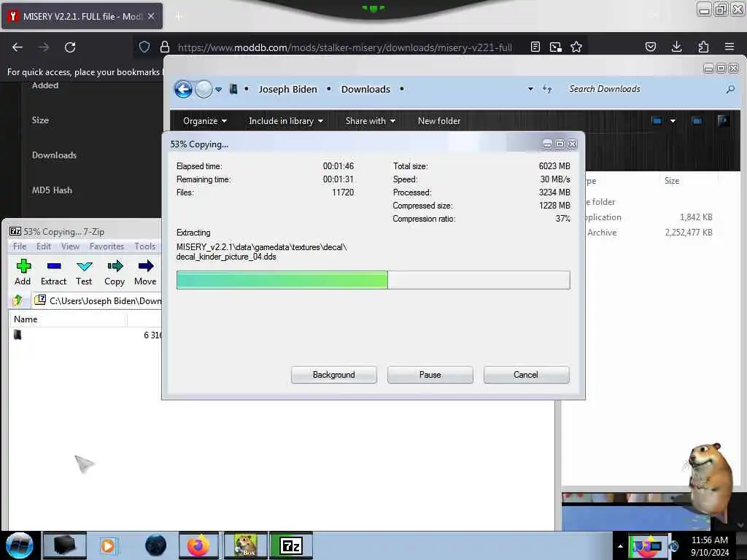This screenshot has width=747, height=560.
Task: Open 7-Zip from the taskbar
Action: click(291, 545)
